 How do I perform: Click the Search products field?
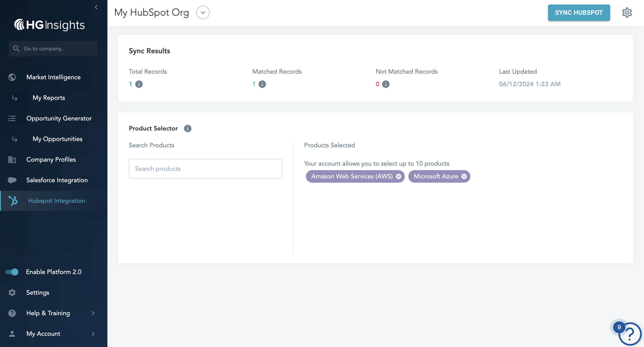tap(205, 169)
